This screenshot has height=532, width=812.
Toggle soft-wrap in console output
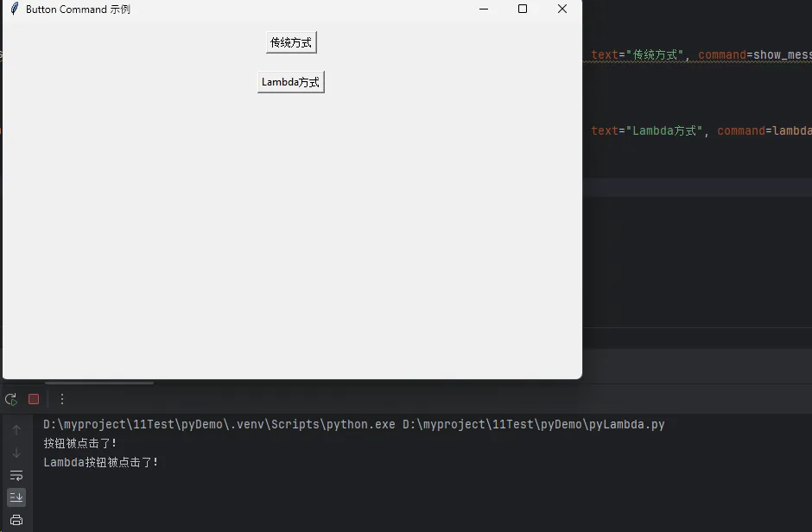[16, 475]
